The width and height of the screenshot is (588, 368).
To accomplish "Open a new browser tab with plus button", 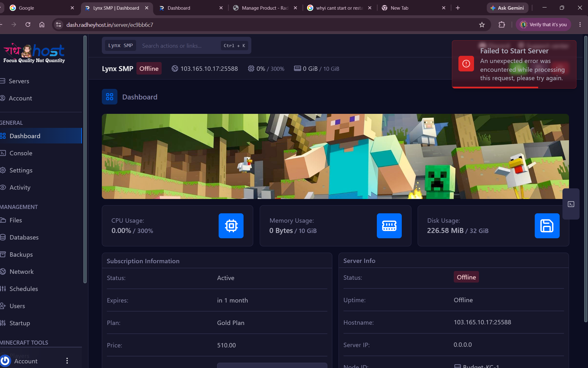I will pos(458,8).
